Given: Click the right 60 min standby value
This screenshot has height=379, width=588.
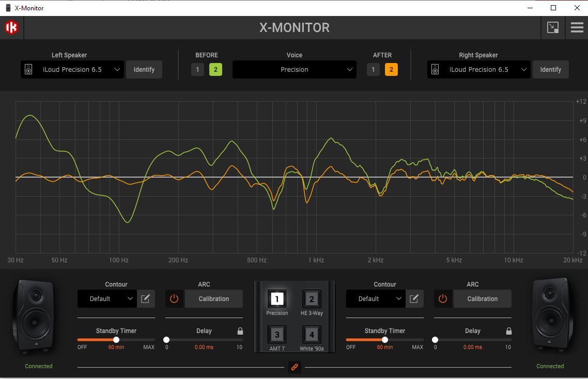Looking at the screenshot, I should [385, 347].
